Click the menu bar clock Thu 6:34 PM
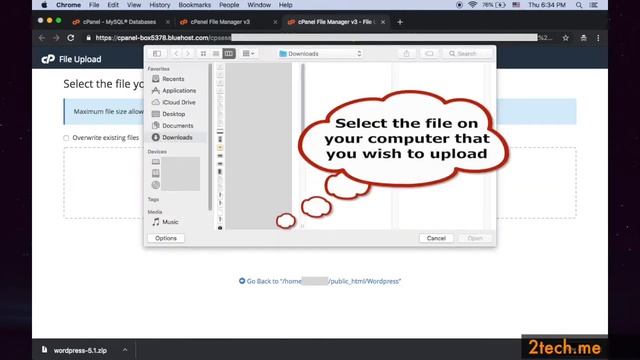Viewport: 640px width, 360px height. 547,5
